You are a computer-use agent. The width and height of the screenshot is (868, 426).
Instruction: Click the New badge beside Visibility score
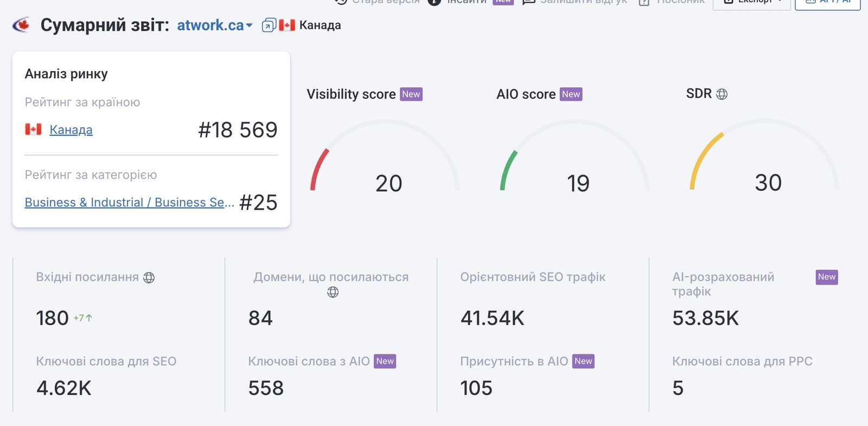pyautogui.click(x=411, y=94)
